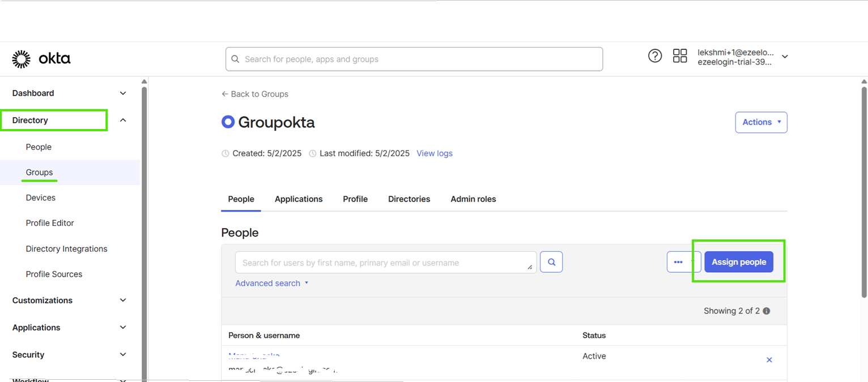Expand the Security section
This screenshot has width=868, height=382.
(123, 355)
